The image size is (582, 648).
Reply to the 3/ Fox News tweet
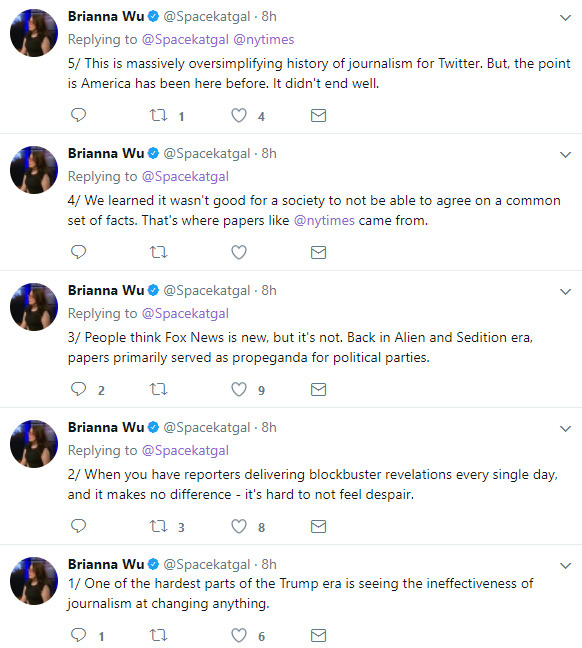point(78,389)
